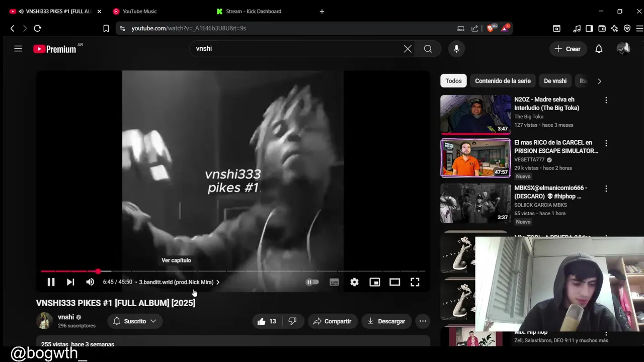Screen dimensions: 644x362
Task: Play N2OZ Madre selva thumbnail
Action: (x=475, y=115)
